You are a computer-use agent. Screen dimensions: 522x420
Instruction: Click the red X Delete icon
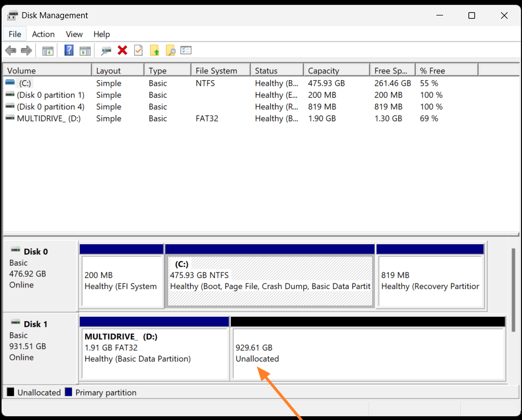[123, 50]
